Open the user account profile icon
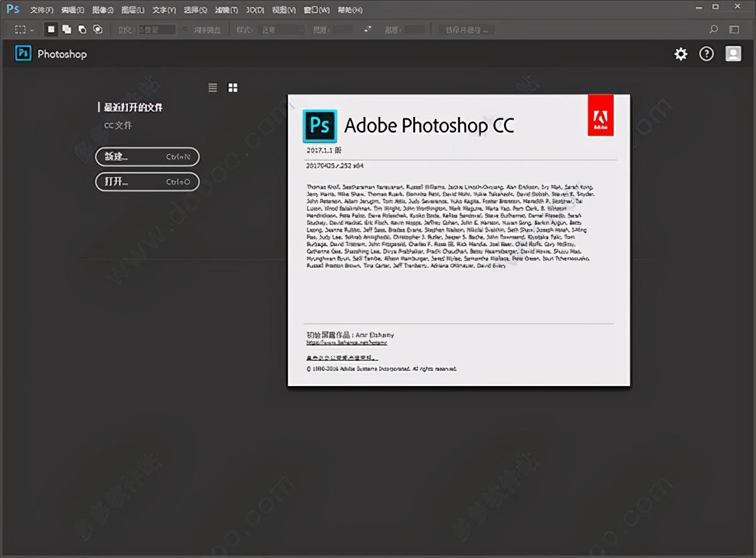The width and height of the screenshot is (756, 558). pyautogui.click(x=733, y=54)
